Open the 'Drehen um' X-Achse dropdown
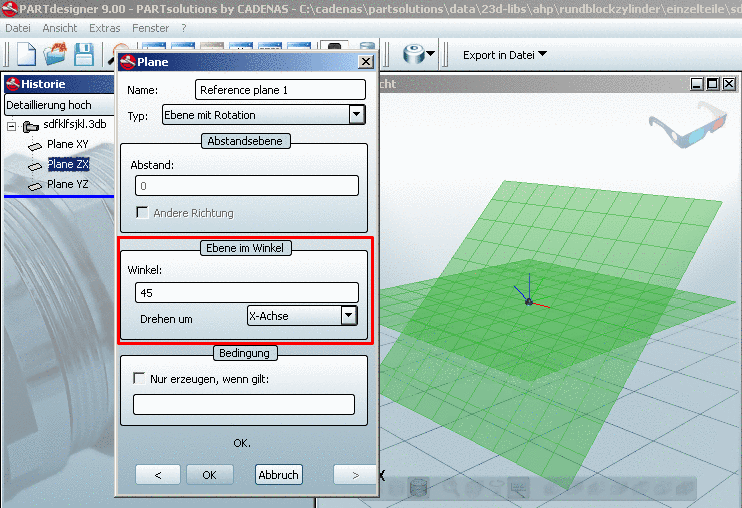This screenshot has height=508, width=742. [349, 315]
